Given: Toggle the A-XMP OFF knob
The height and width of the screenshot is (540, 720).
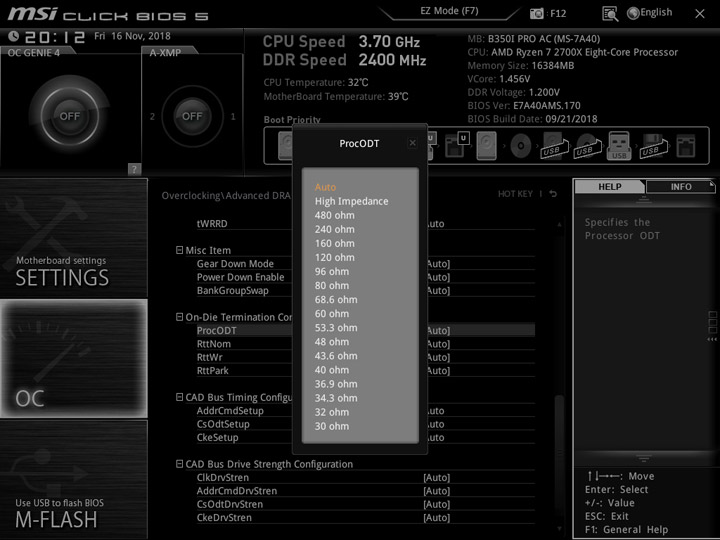Looking at the screenshot, I should (192, 116).
